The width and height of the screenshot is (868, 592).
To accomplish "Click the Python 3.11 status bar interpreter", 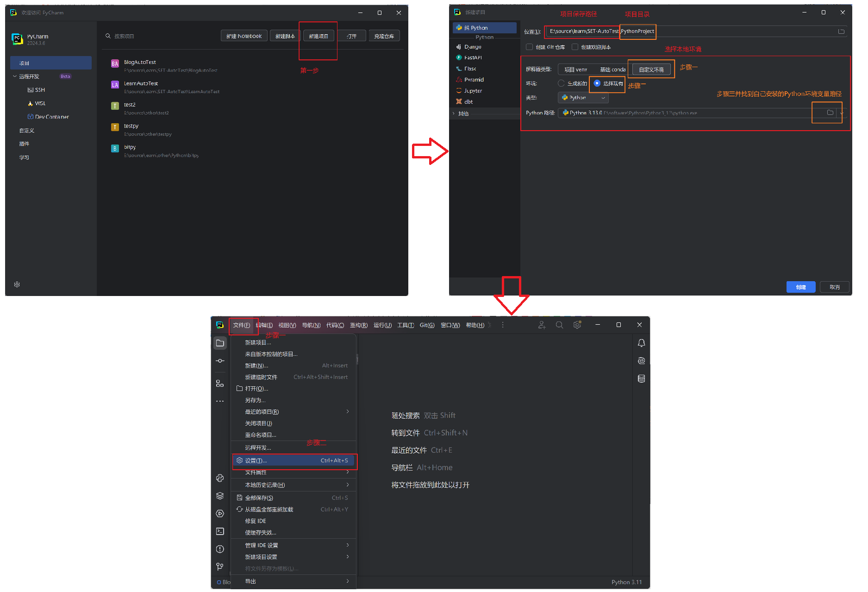I will 626,582.
